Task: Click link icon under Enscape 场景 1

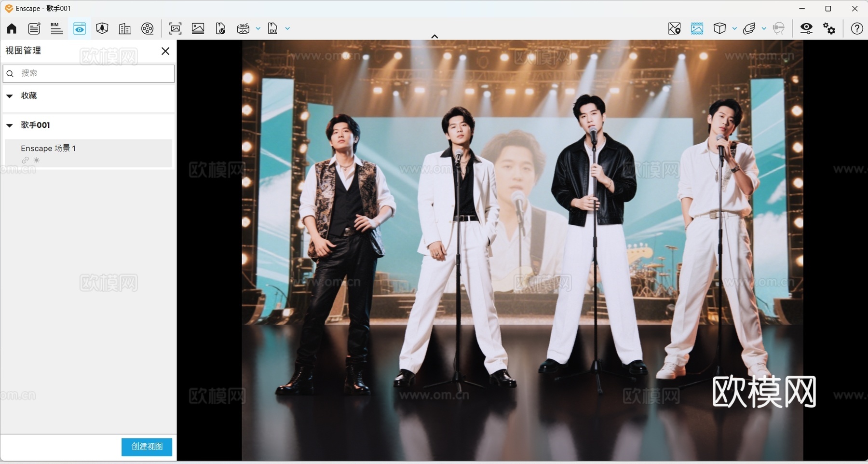Action: [25, 160]
